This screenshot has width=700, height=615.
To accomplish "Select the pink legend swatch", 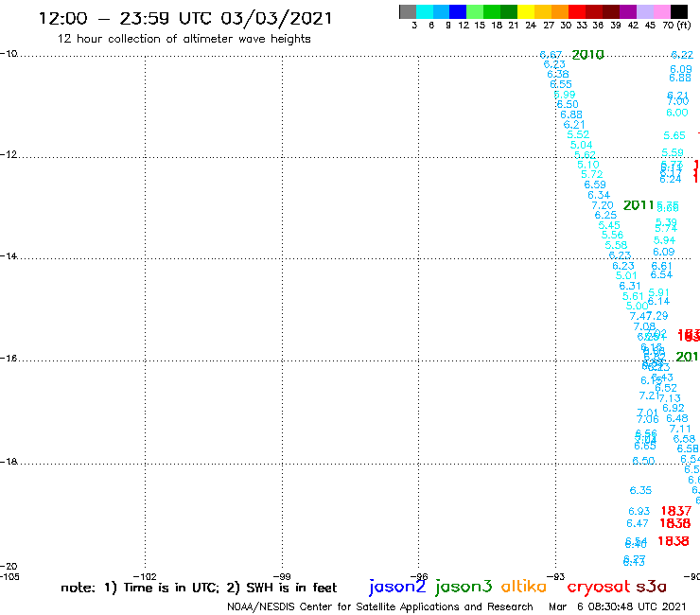I will click(661, 11).
